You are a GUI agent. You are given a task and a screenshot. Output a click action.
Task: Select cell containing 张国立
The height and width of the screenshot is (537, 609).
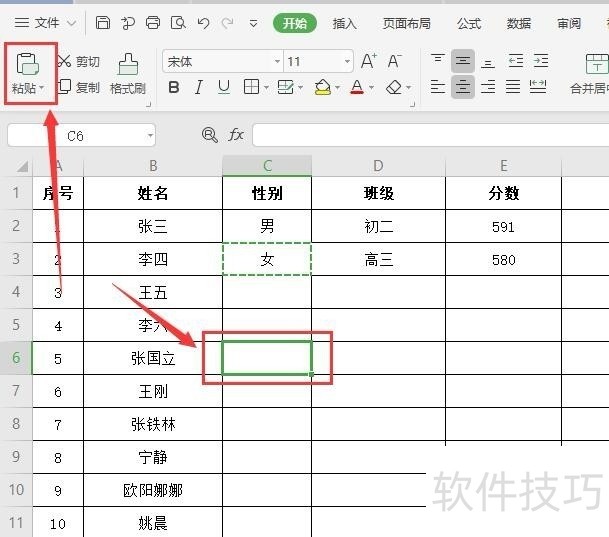153,358
